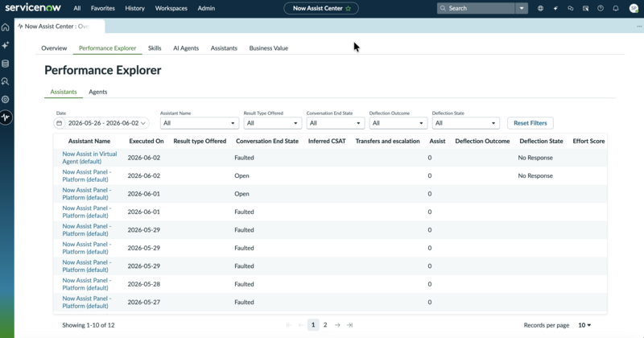
Task: Open the Admin menu
Action: coord(206,8)
